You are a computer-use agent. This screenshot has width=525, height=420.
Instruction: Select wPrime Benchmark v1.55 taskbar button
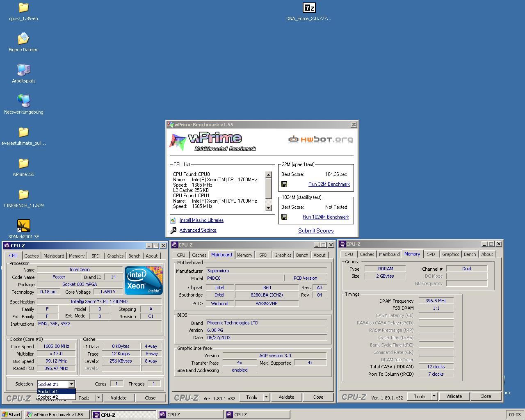[57, 415]
